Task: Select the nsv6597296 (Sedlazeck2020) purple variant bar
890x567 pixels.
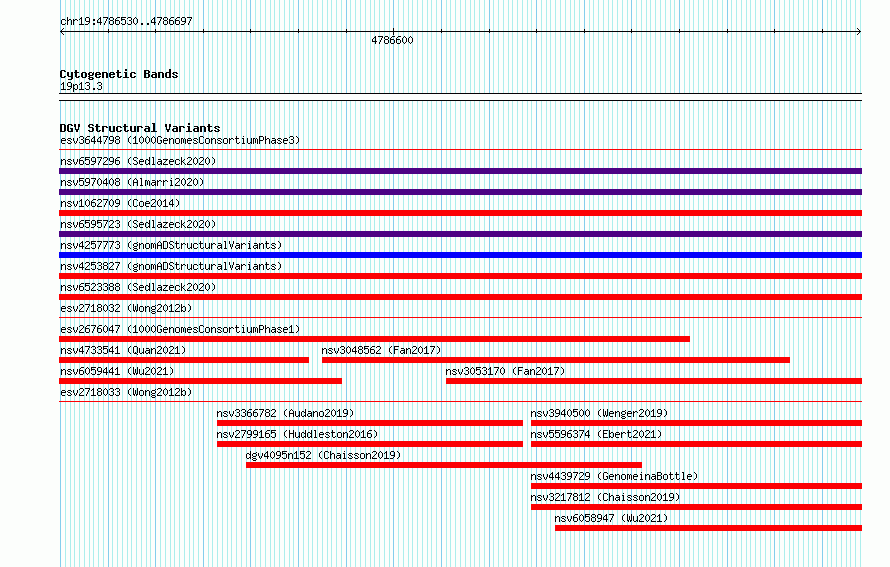Action: point(460,171)
